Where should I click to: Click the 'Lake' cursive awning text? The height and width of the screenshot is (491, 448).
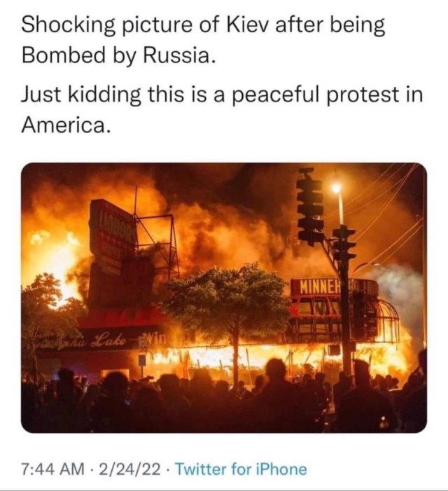108,340
